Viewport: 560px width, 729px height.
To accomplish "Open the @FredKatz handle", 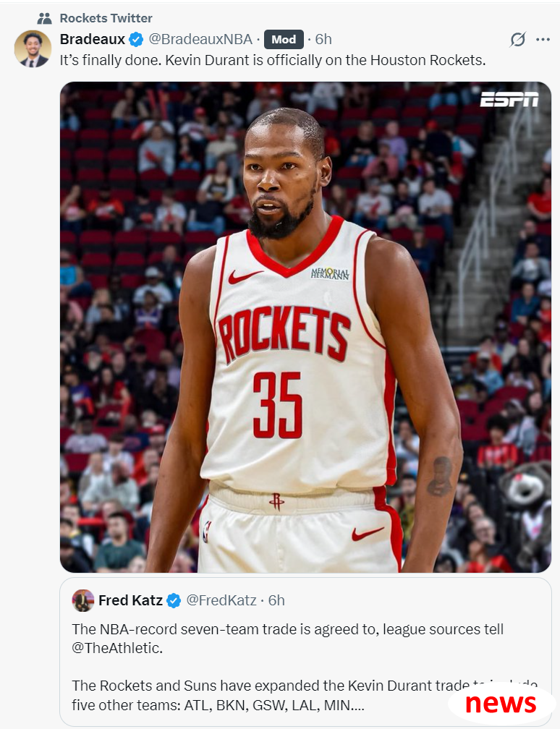I will pos(221,600).
